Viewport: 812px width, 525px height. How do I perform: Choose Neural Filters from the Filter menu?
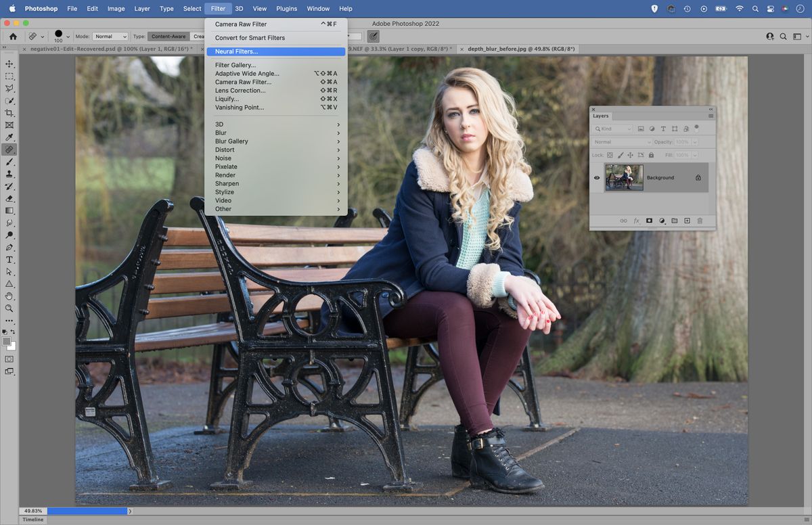pyautogui.click(x=237, y=51)
